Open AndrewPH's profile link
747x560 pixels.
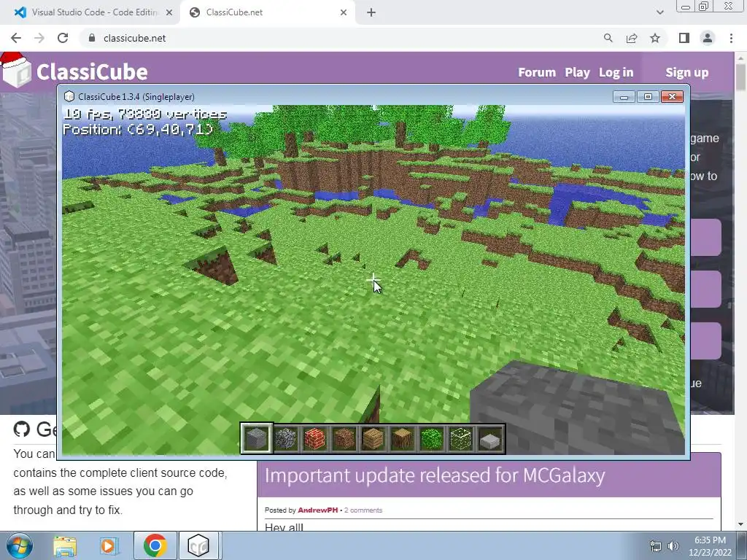318,510
